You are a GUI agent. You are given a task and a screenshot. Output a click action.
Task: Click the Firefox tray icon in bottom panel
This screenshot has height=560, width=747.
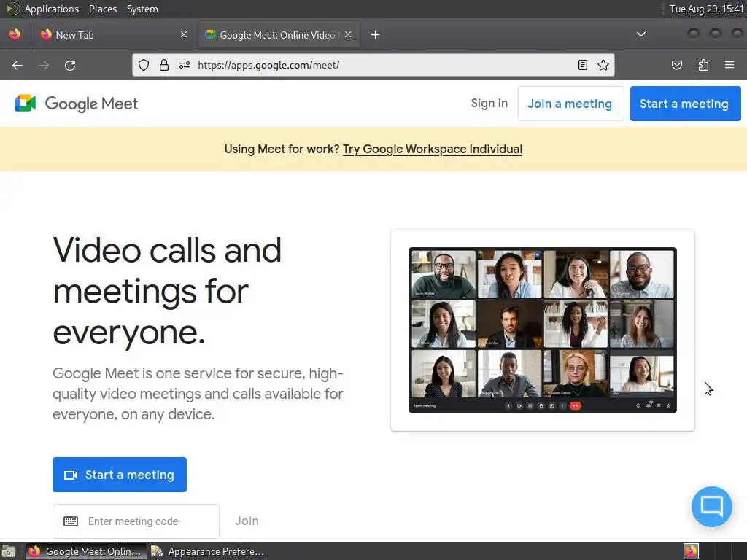pos(691,551)
